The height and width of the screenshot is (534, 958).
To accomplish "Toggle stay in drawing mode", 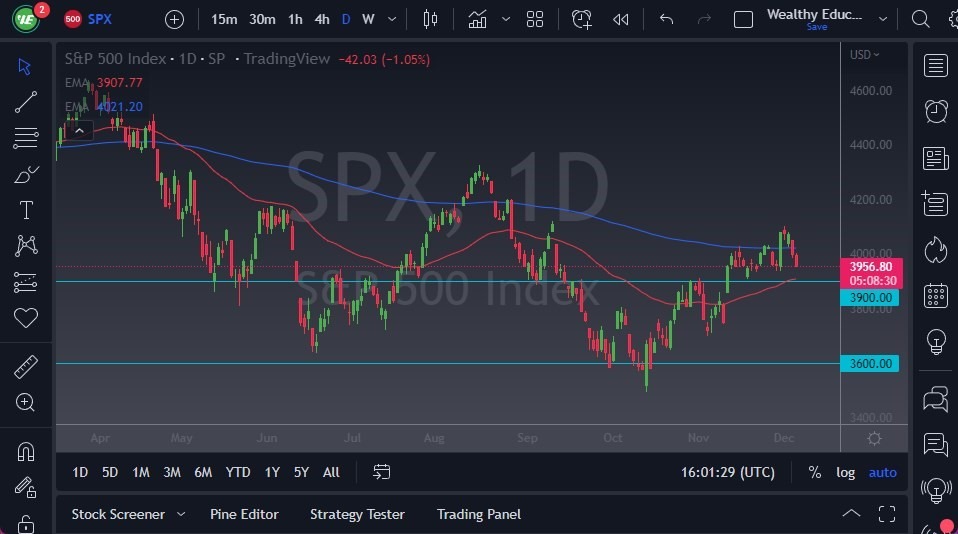I will click(x=26, y=488).
